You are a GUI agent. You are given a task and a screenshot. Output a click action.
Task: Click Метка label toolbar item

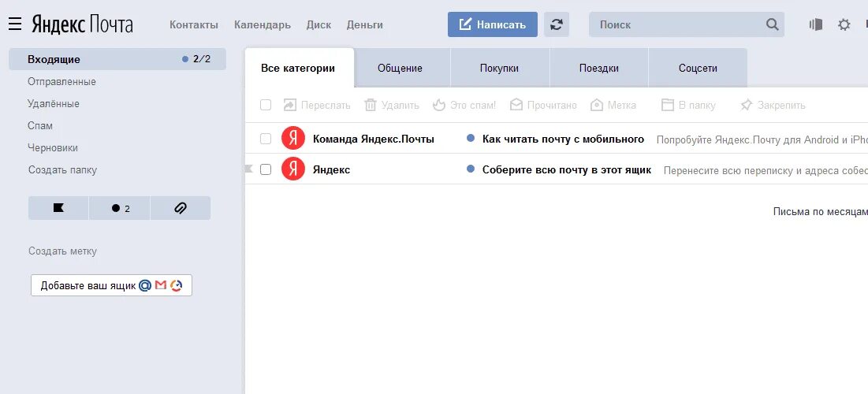tap(613, 105)
